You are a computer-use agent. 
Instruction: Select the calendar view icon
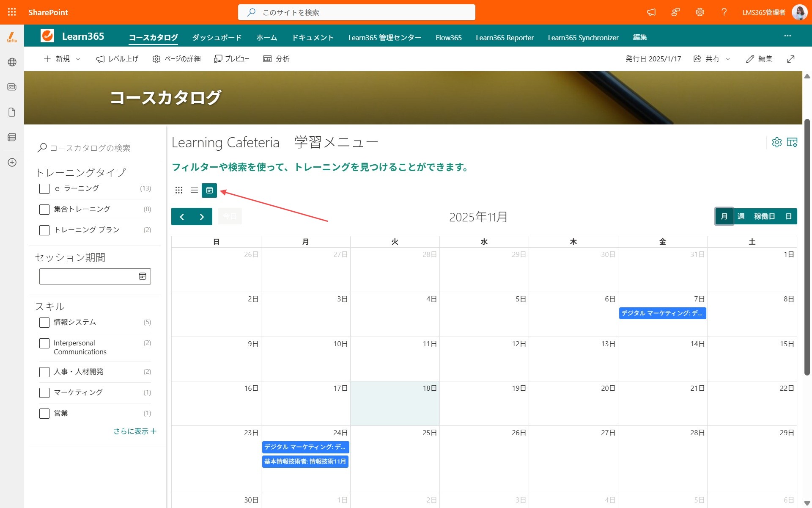(x=209, y=190)
